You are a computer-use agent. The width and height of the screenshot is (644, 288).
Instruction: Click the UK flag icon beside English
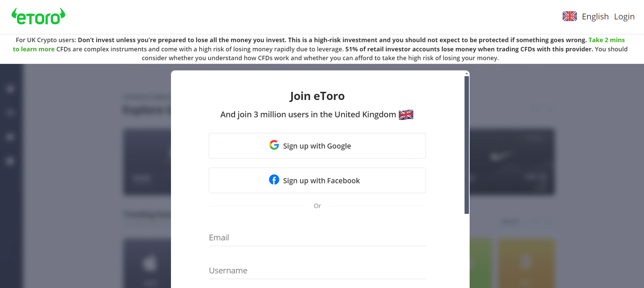click(569, 16)
